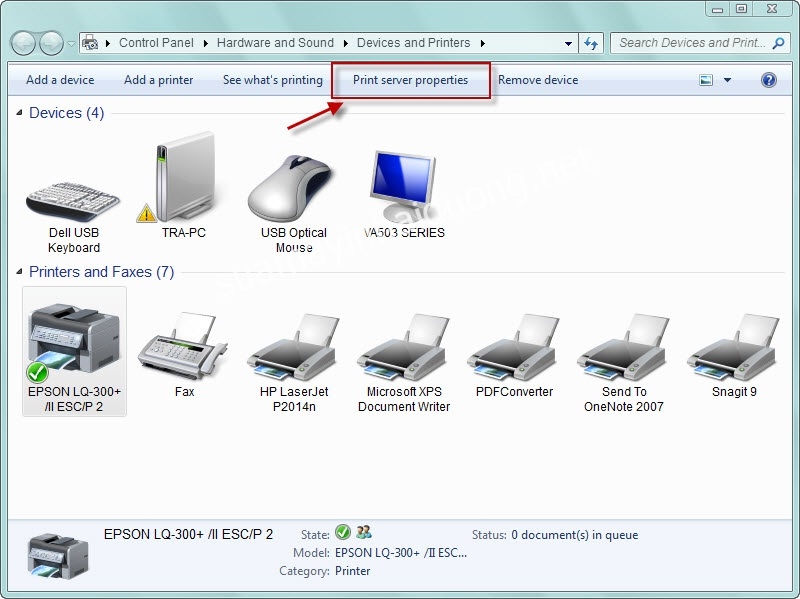Screen dimensions: 800x599
Task: Click Add a device
Action: [x=60, y=80]
